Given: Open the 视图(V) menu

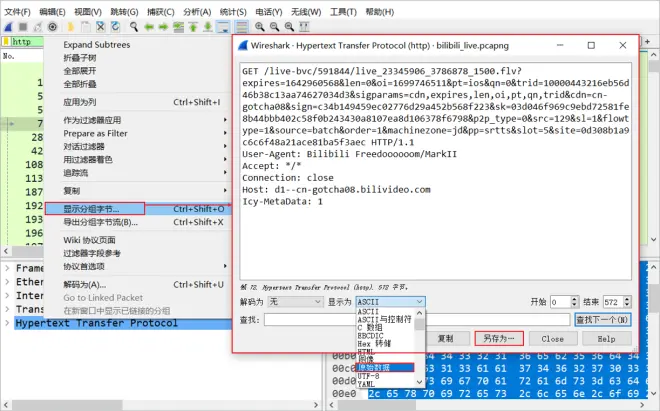Looking at the screenshot, I should [x=88, y=12].
